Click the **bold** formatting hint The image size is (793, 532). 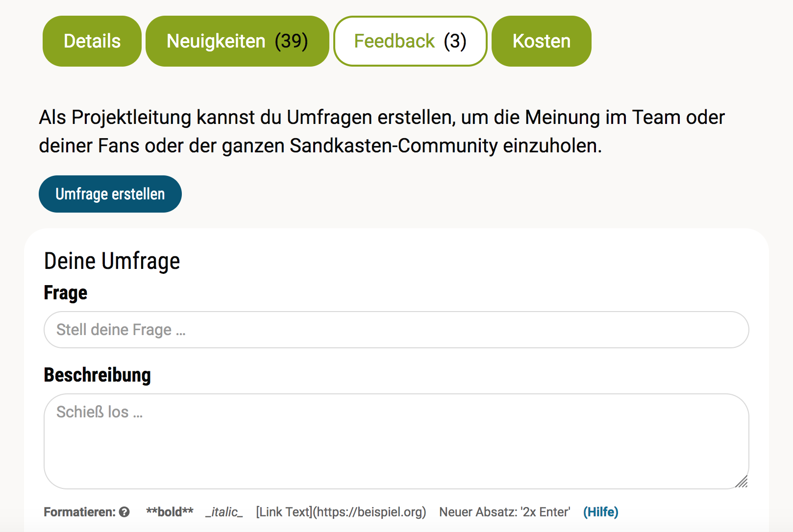[170, 512]
